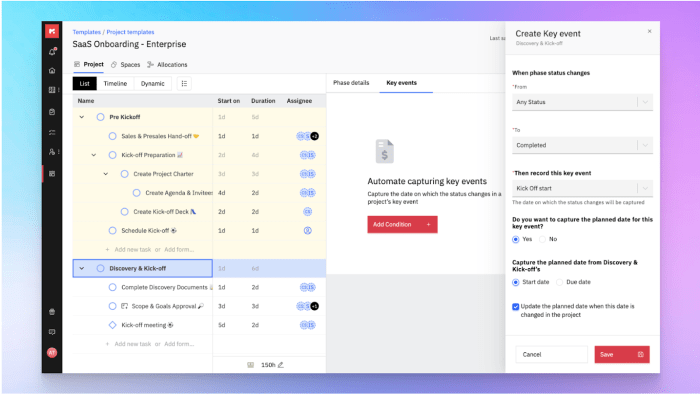Open the people icon in sidebar
Viewport: 700px width, 394px height.
52,152
